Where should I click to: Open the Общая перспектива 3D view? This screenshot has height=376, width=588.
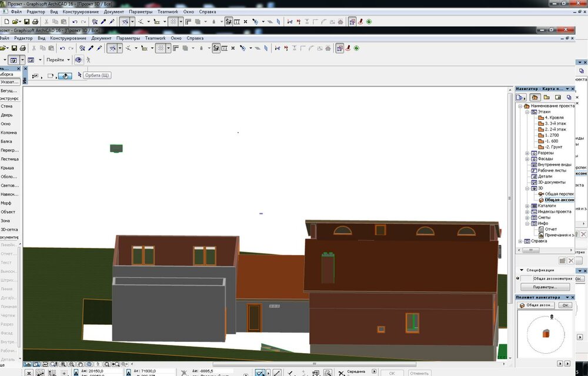click(x=559, y=194)
